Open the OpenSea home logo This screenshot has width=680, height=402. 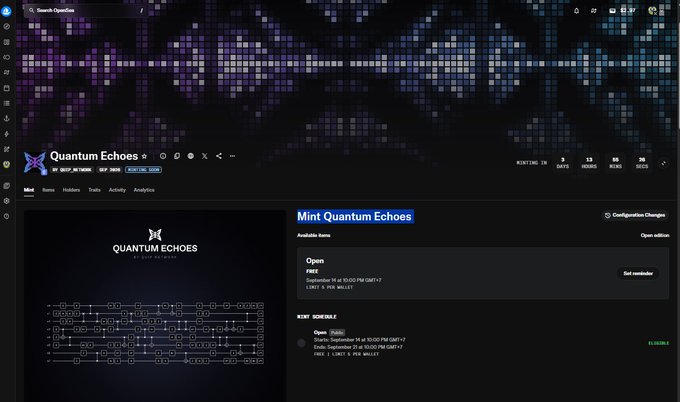7,11
